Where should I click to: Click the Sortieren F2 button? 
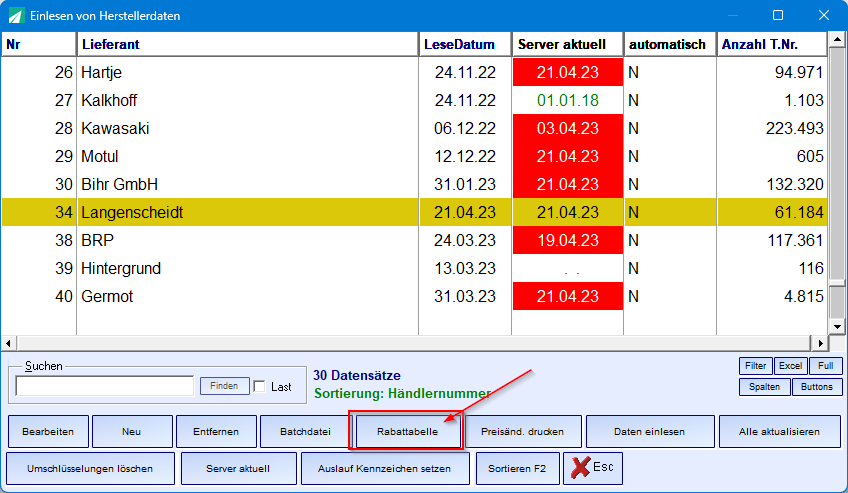516,469
